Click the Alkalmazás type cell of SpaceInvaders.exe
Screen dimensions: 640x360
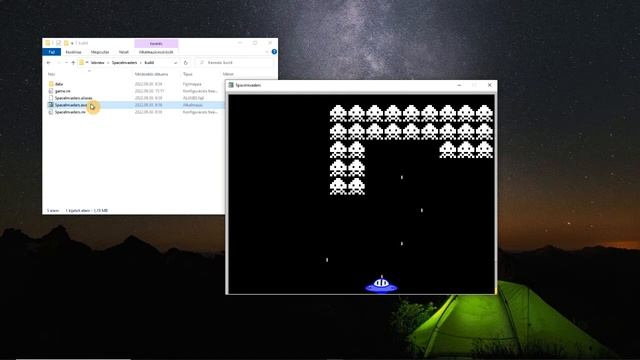(x=193, y=105)
